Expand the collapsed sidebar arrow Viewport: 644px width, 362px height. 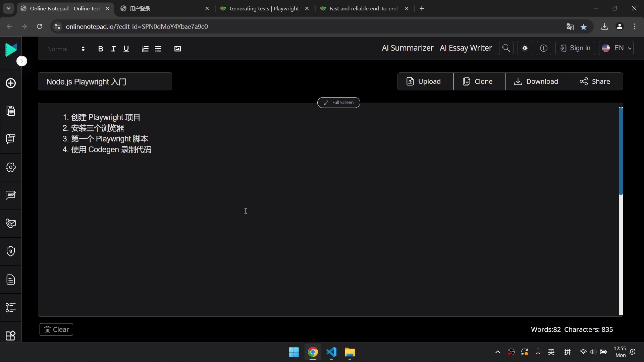click(x=21, y=61)
